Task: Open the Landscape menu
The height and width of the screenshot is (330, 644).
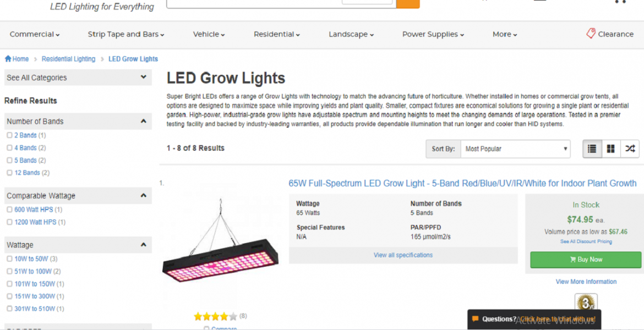Action: point(350,34)
